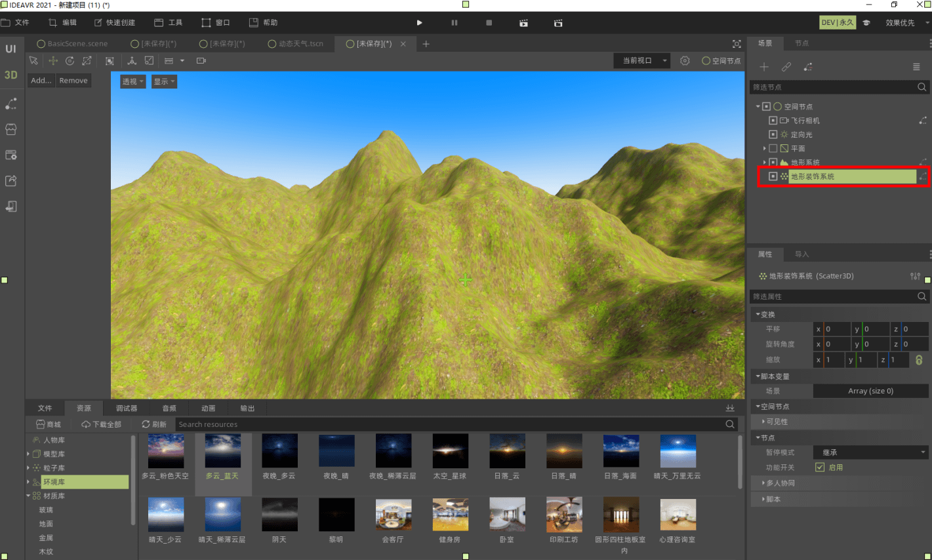Click the 刷新 button
This screenshot has height=560, width=932.
click(154, 424)
